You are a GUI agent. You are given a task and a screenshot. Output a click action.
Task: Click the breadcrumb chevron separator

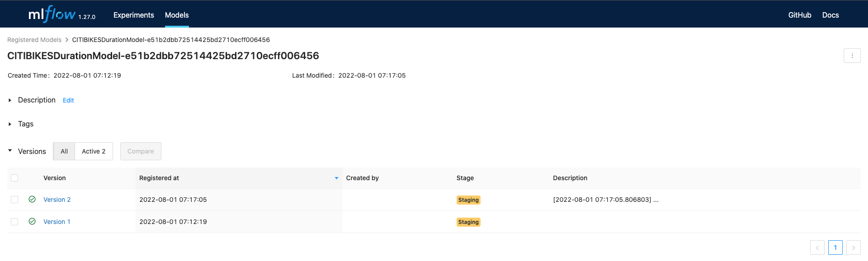click(67, 40)
